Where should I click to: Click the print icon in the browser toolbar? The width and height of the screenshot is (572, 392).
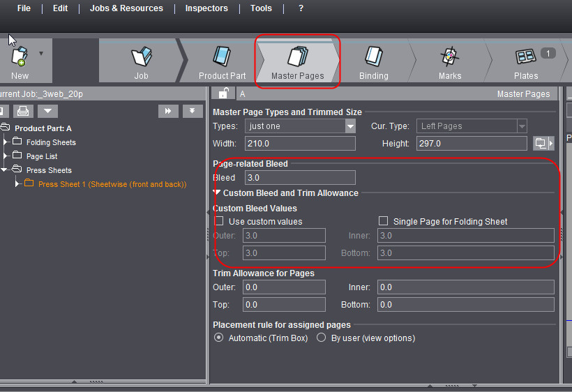pyautogui.click(x=23, y=111)
